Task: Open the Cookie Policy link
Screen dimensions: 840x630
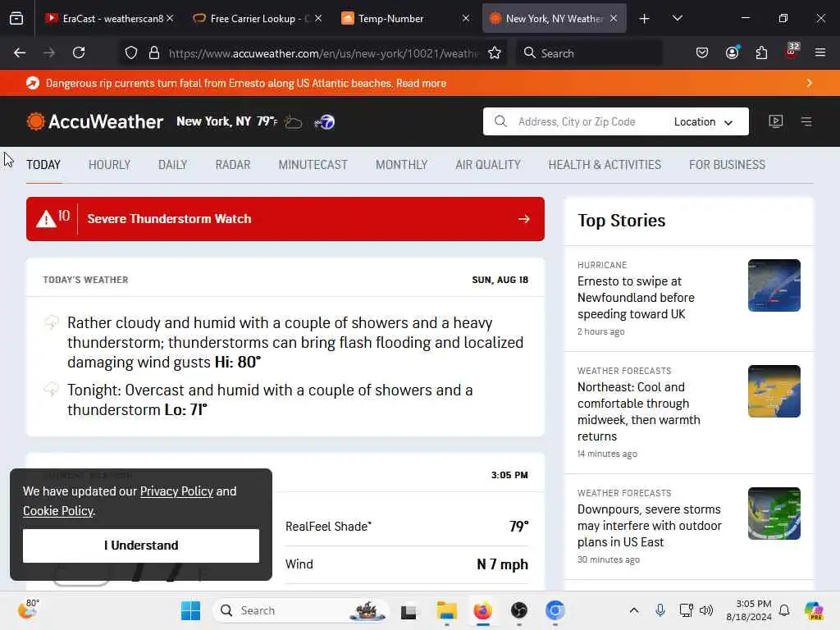Action: (x=58, y=510)
